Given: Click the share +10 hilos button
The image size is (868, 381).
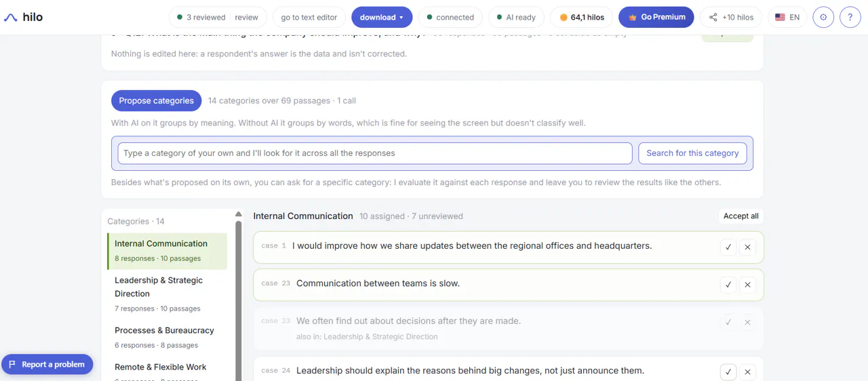Looking at the screenshot, I should click(731, 18).
